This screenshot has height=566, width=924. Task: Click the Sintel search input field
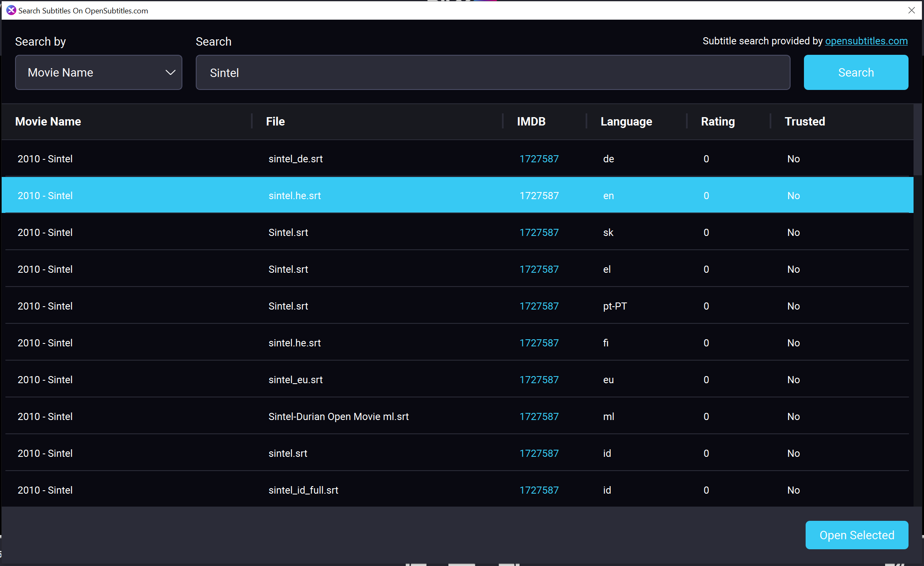(492, 72)
